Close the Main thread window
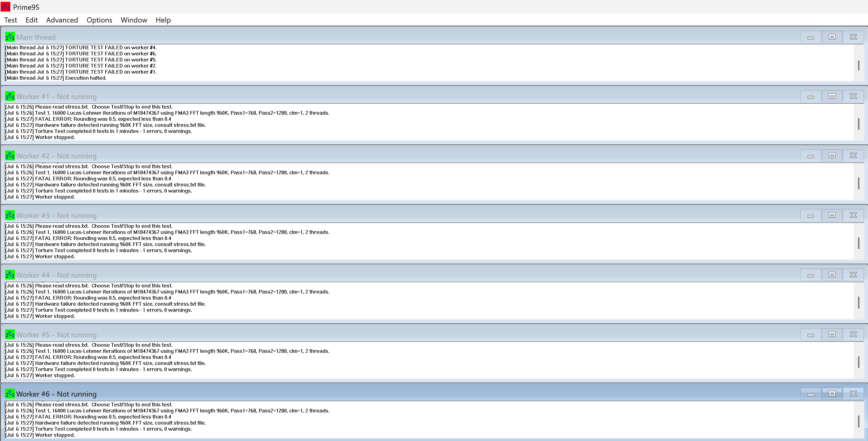 point(853,37)
